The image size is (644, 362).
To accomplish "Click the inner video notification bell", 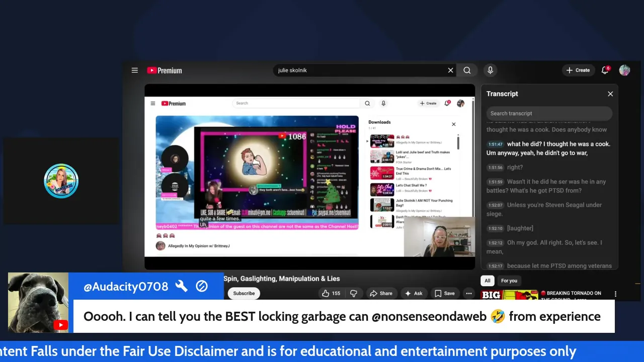I will (x=446, y=103).
